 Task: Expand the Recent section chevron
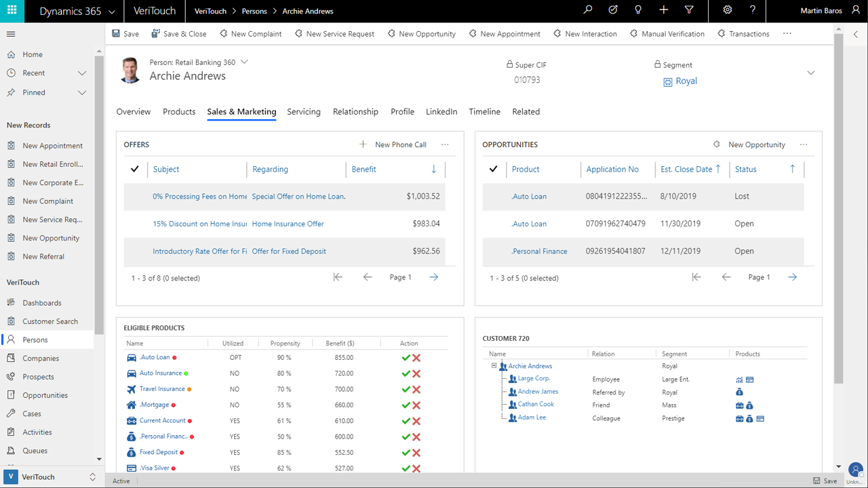point(82,73)
